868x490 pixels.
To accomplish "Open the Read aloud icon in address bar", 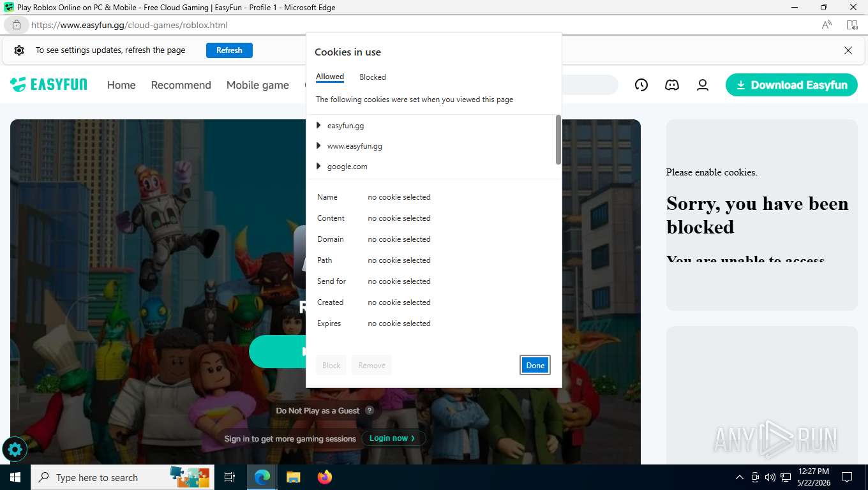I will (827, 25).
